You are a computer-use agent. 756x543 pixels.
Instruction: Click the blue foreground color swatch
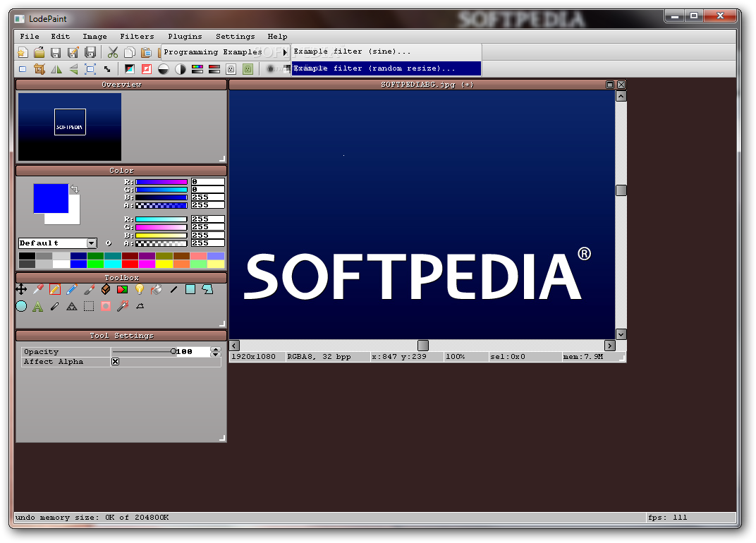pos(51,198)
